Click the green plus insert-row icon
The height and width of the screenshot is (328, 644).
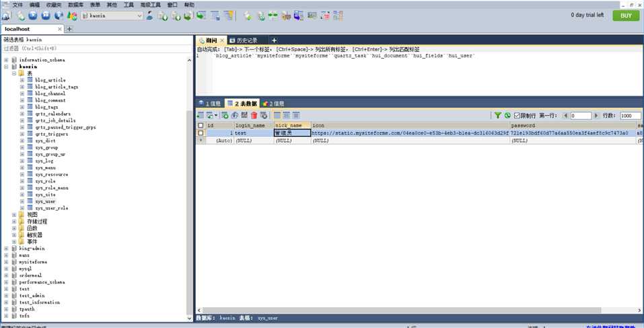225,115
